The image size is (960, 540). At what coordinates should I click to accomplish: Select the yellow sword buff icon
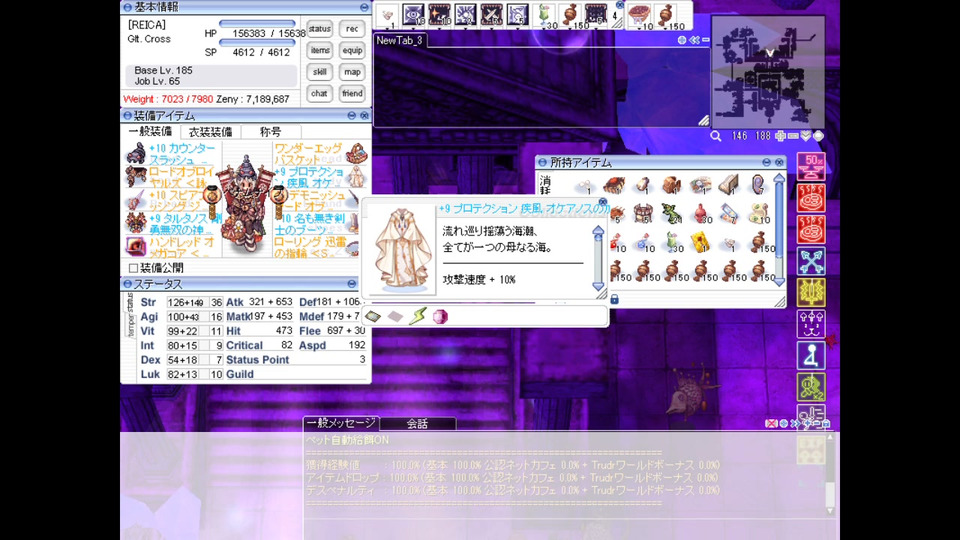(811, 292)
